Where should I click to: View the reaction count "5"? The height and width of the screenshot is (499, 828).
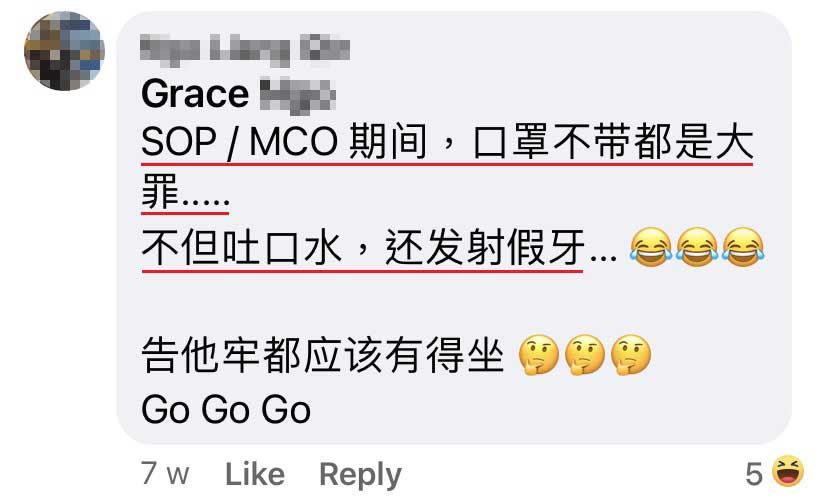pos(754,474)
